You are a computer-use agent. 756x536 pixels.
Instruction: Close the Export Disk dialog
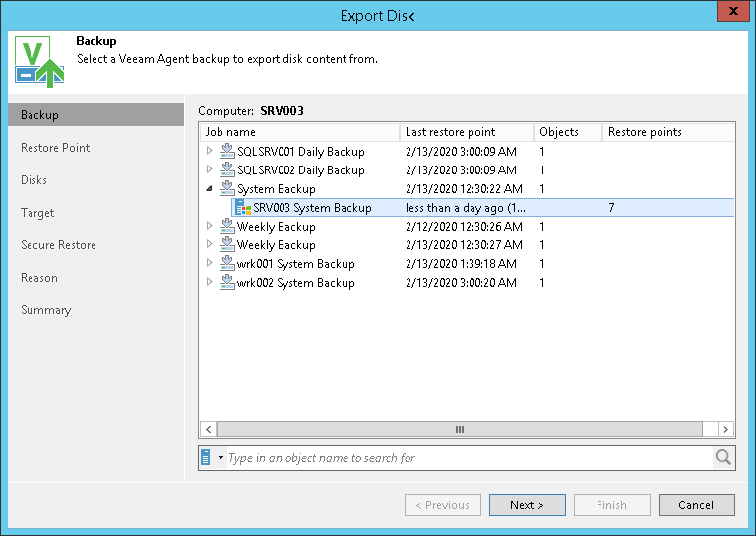pos(733,11)
